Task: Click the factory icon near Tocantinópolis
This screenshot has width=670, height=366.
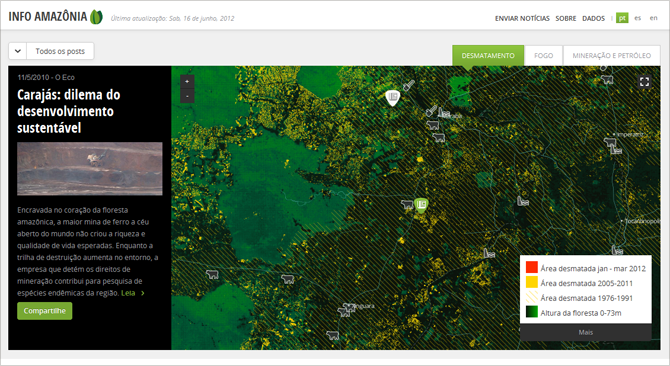Action: (616, 250)
